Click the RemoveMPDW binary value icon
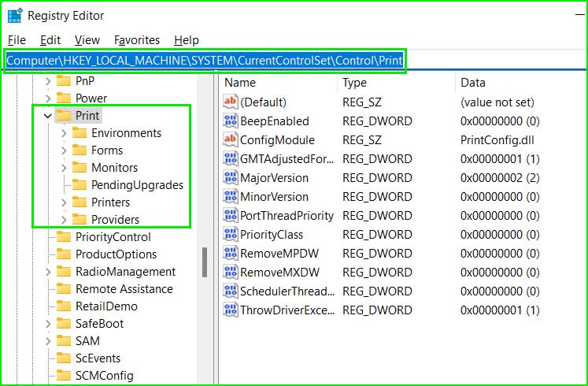Viewport: 588px width, 386px height. [231, 253]
